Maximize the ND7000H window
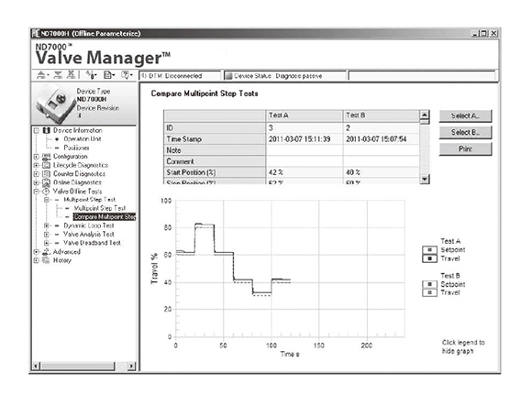 coord(484,33)
